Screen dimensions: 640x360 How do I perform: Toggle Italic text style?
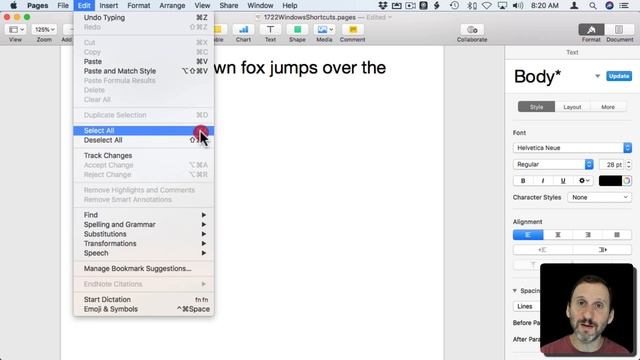[543, 180]
